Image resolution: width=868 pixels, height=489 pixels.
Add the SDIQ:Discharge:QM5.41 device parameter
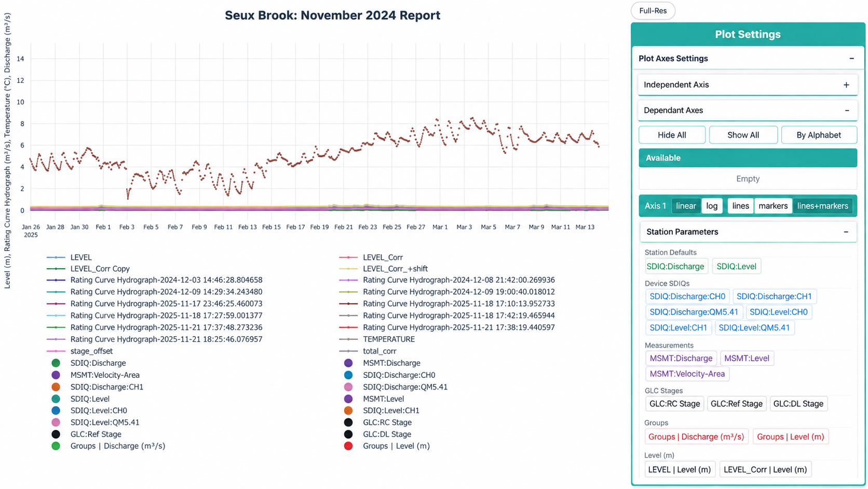pos(694,312)
